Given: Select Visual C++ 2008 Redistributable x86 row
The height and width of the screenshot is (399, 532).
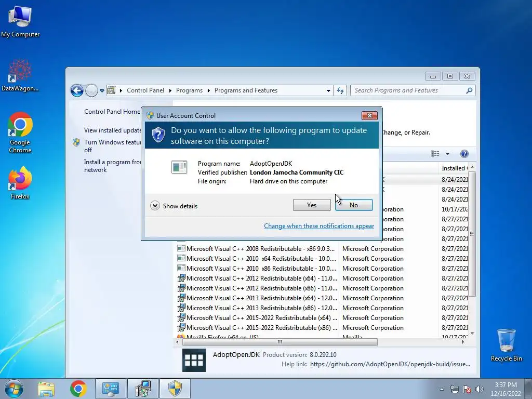Looking at the screenshot, I should point(322,249).
